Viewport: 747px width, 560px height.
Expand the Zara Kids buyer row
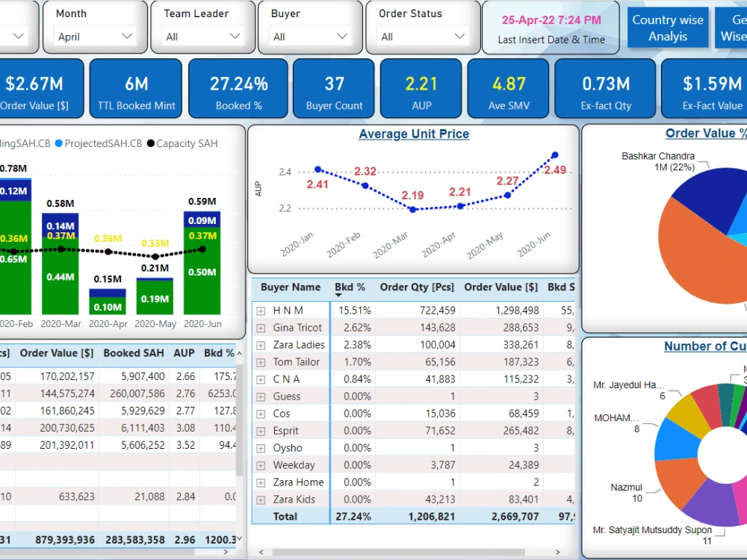[x=261, y=499]
